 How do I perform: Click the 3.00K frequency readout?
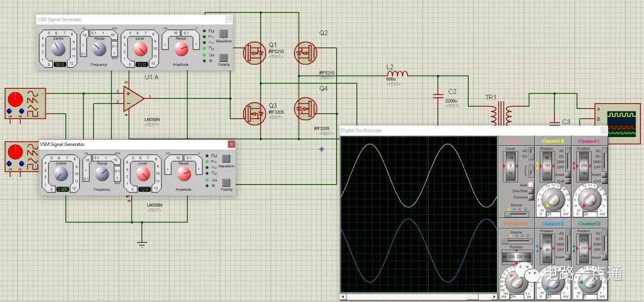(63, 189)
